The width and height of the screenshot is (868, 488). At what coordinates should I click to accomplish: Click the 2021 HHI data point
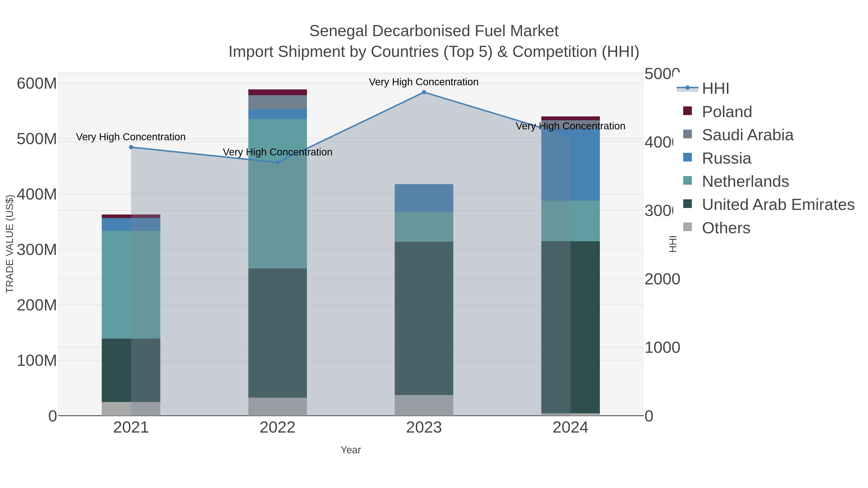pos(131,147)
